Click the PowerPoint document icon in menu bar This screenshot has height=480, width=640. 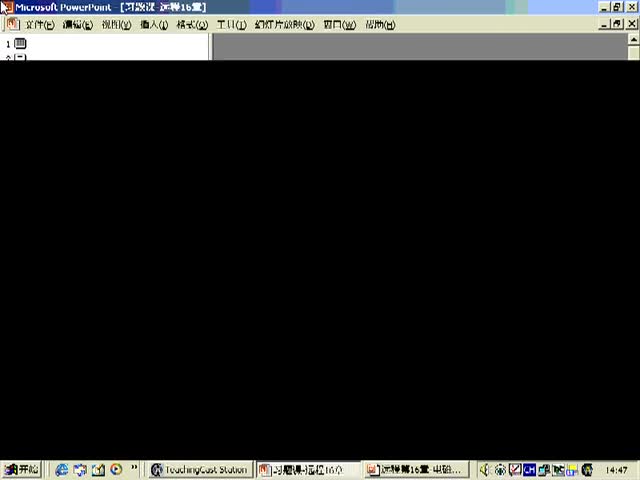coord(13,24)
